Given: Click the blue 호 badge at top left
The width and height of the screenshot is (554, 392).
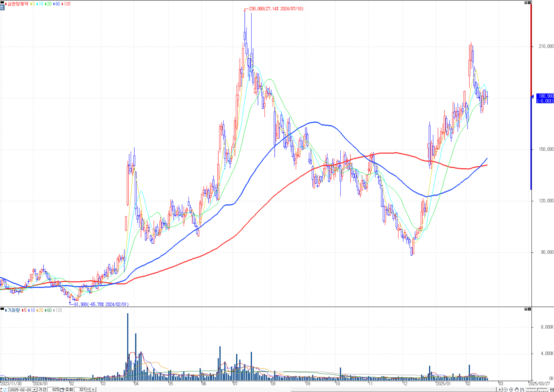Looking at the screenshot, I should 2,7.
